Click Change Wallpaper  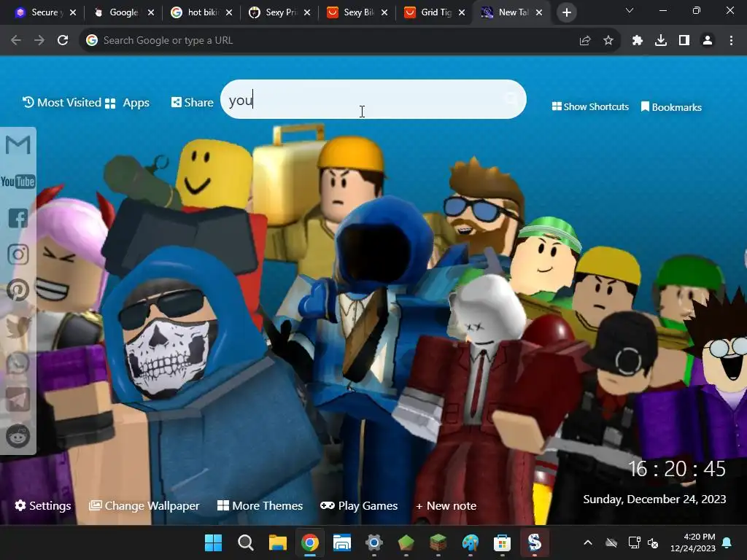point(144,506)
